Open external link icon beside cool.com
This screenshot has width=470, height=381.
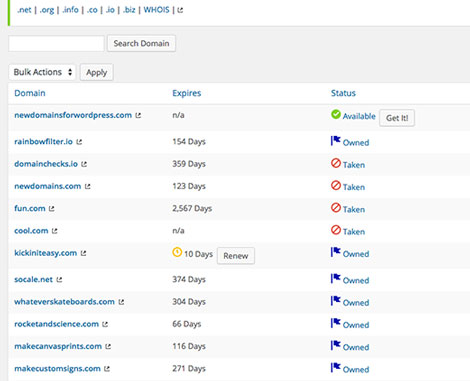click(x=55, y=231)
